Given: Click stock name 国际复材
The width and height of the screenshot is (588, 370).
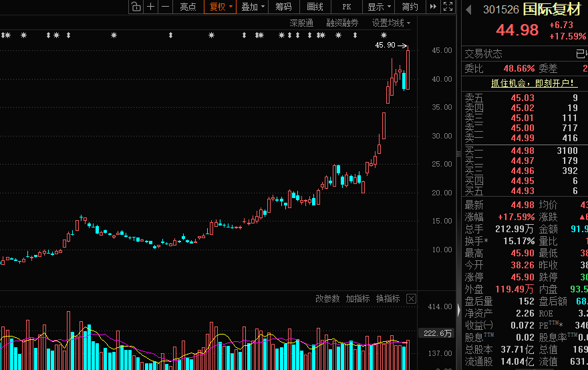Looking at the screenshot, I should [x=552, y=9].
